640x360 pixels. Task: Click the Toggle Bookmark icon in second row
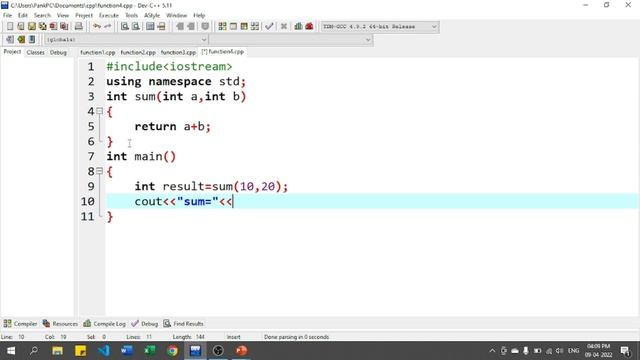click(21, 40)
